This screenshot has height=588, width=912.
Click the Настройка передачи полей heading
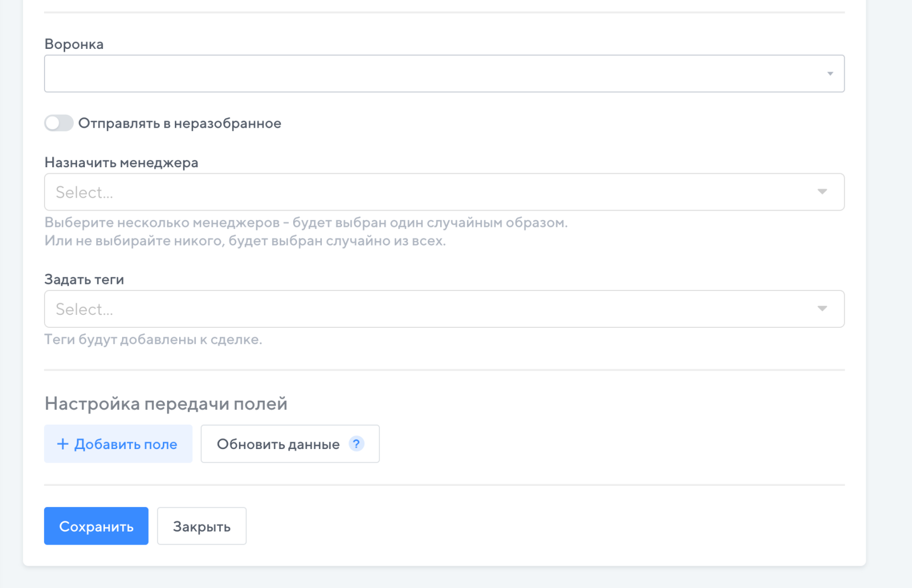pos(166,403)
